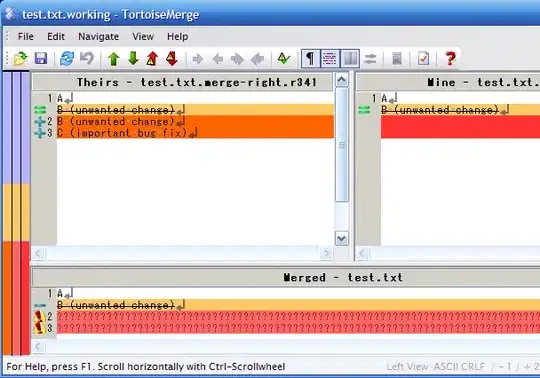Click equals state icon in Theirs margin
The width and height of the screenshot is (540, 378).
point(40,110)
